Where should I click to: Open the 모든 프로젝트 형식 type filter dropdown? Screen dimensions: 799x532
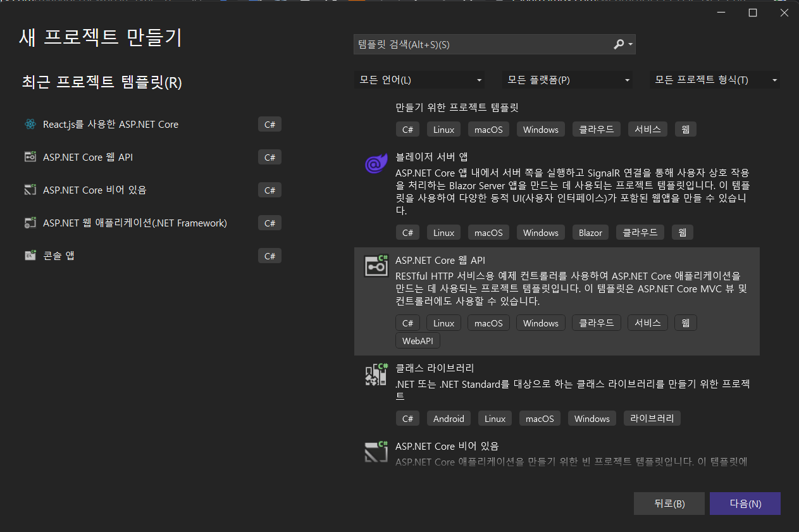715,80
